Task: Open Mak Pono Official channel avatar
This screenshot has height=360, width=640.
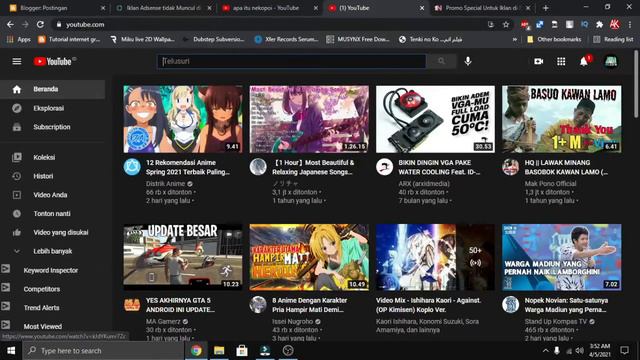Action: point(511,167)
